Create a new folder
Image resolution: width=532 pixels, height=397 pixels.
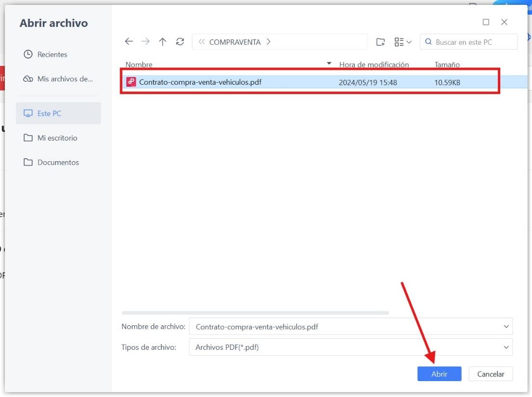pyautogui.click(x=380, y=42)
